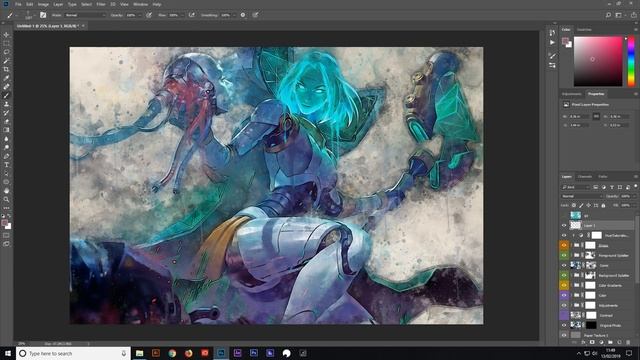
Task: Click the Layers panel scrollbar
Action: tap(637, 249)
